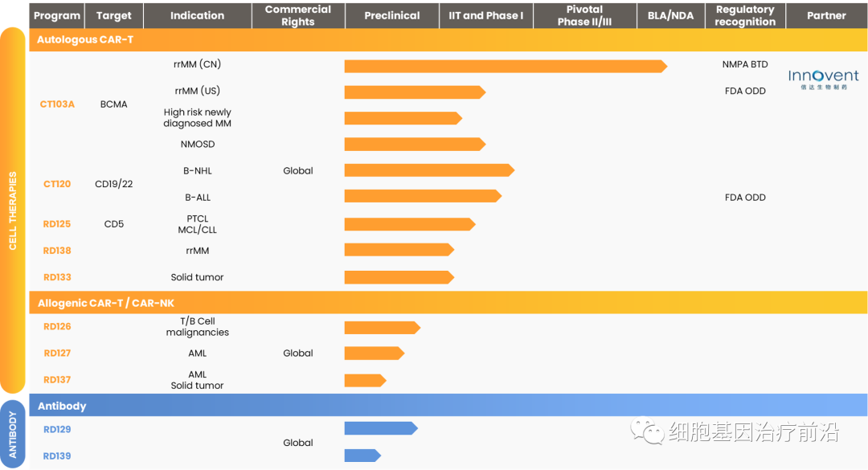Collapse the Antibody section header
The image size is (868, 470).
point(62,406)
